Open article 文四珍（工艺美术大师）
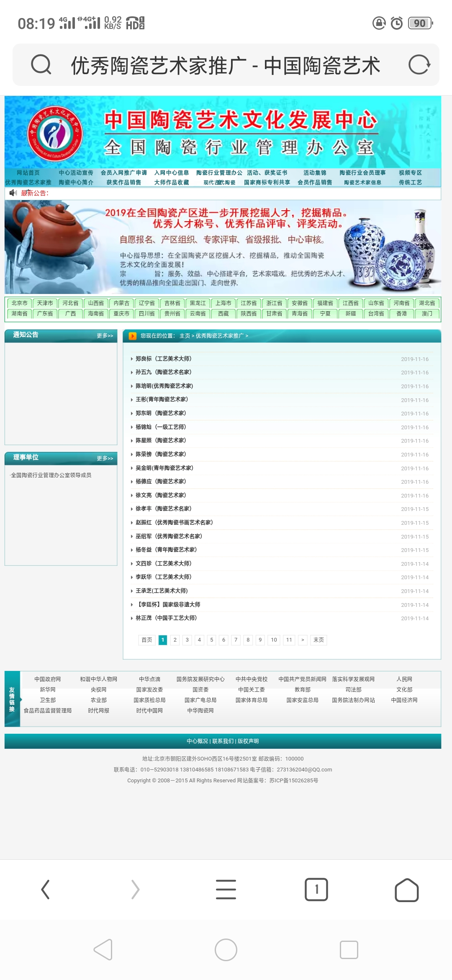 [x=163, y=564]
